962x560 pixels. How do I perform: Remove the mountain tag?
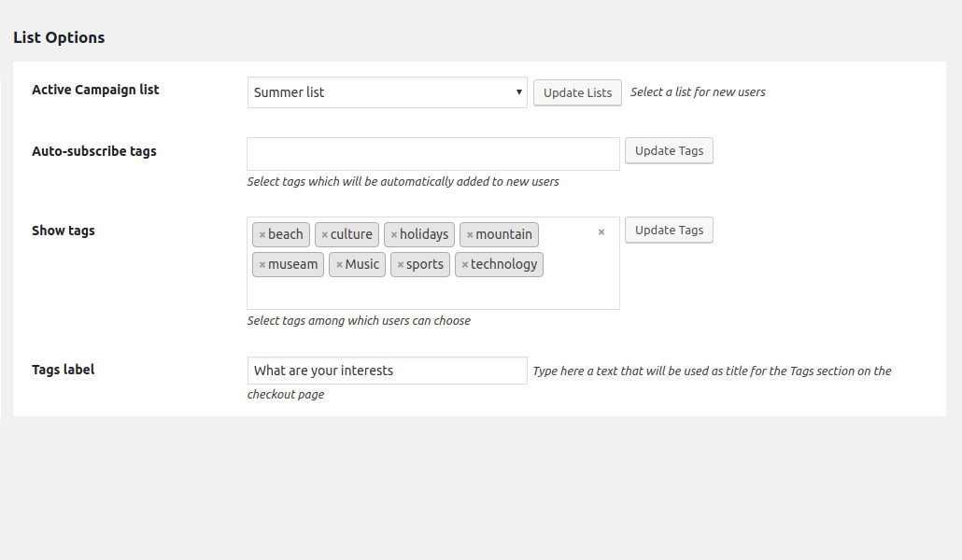[x=470, y=235]
